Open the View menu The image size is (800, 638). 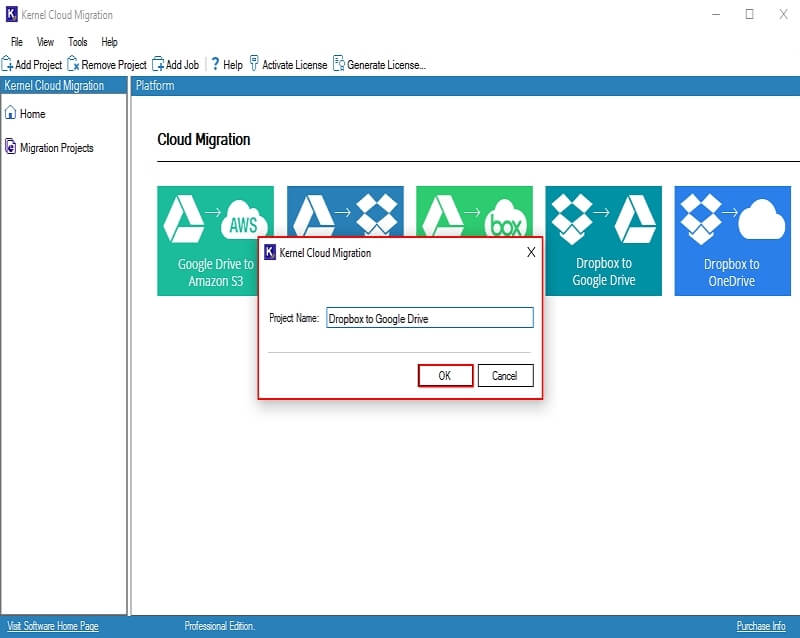click(x=45, y=42)
